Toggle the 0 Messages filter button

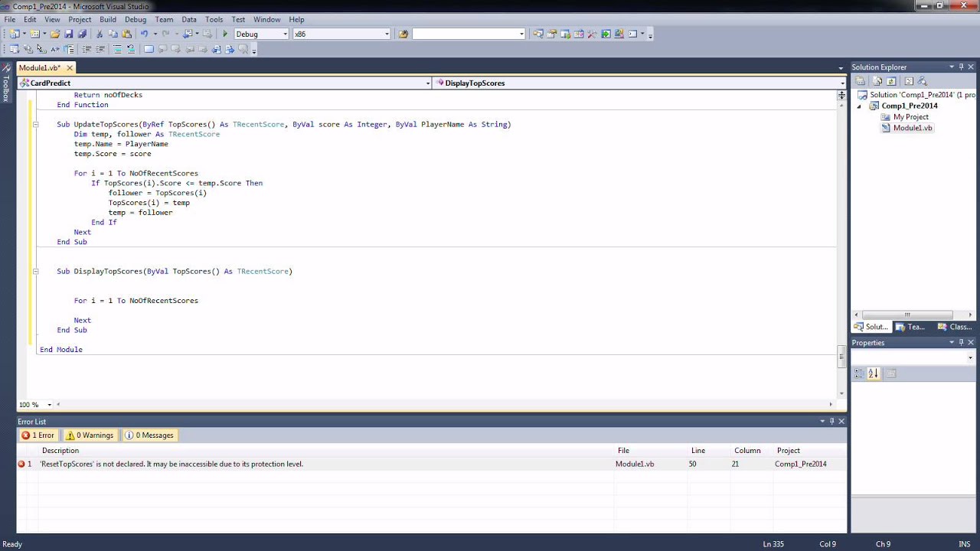click(150, 435)
